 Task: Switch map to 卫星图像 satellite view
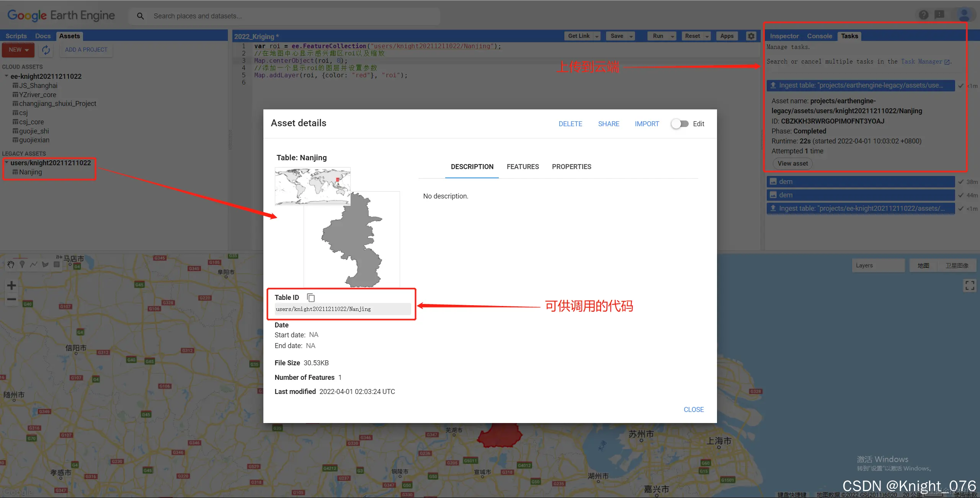957,265
